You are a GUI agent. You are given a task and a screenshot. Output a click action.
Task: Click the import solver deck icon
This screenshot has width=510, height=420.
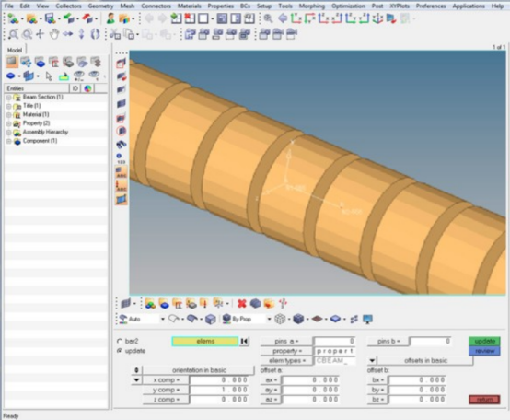click(x=69, y=18)
